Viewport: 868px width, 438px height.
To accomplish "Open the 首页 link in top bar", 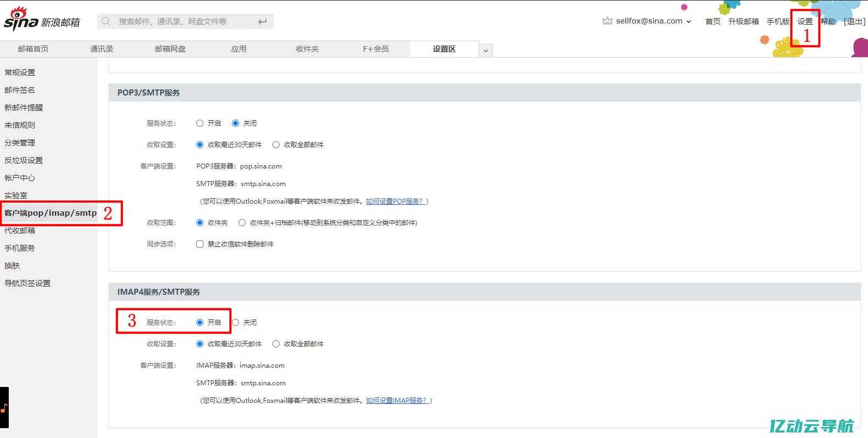I will 713,21.
